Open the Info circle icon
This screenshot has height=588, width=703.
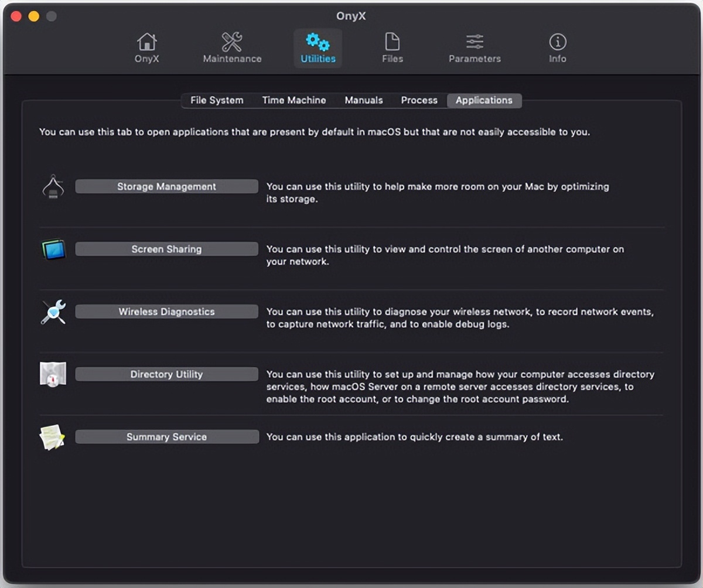(x=557, y=41)
